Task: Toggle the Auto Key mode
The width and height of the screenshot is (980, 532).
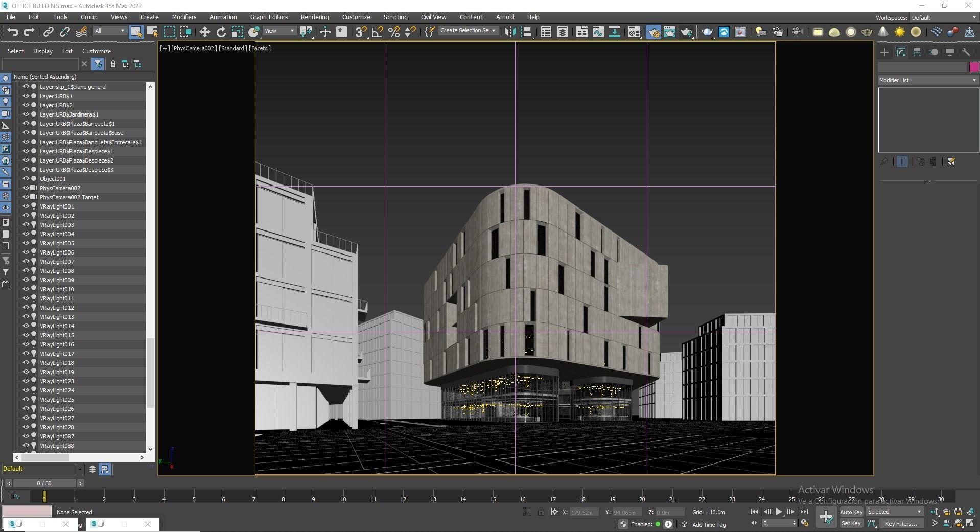Action: 851,512
